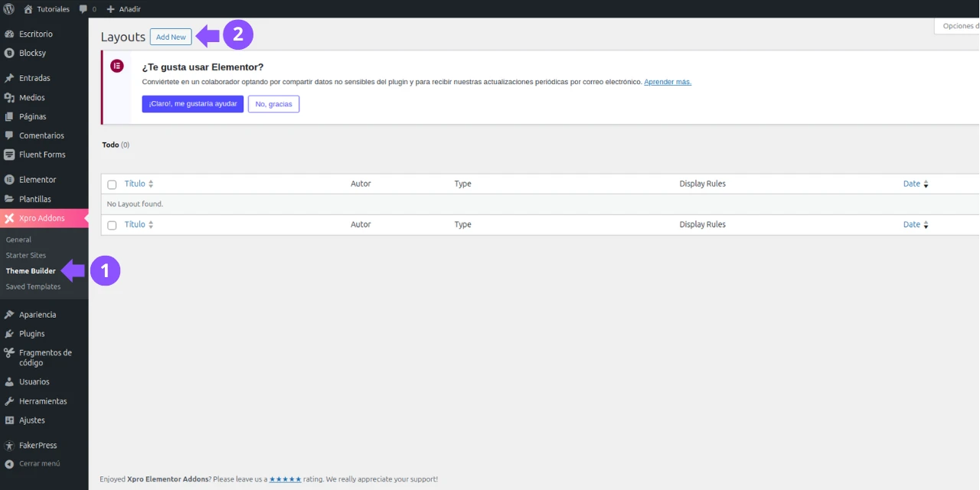Click the Apariencia paintbrush icon
This screenshot has height=490, width=980.
click(9, 315)
